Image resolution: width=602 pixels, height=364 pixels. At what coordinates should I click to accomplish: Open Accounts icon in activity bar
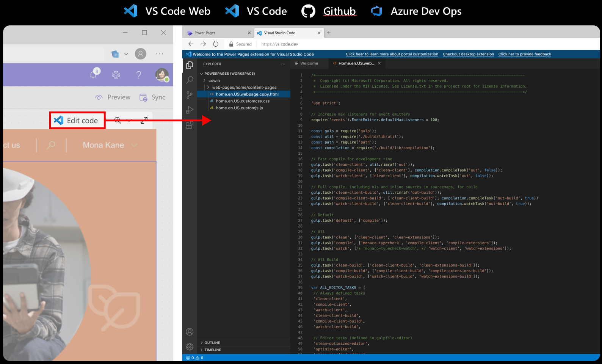click(190, 332)
